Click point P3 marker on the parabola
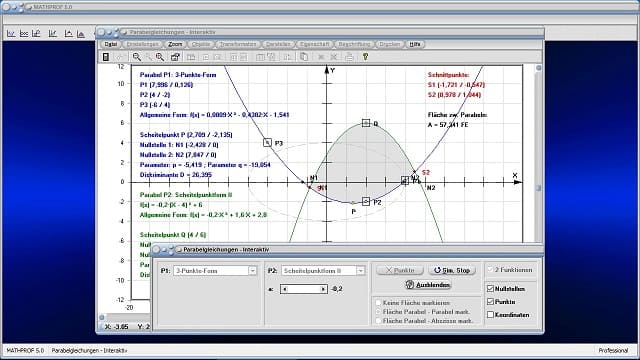640x360 pixels. pyautogui.click(x=267, y=142)
